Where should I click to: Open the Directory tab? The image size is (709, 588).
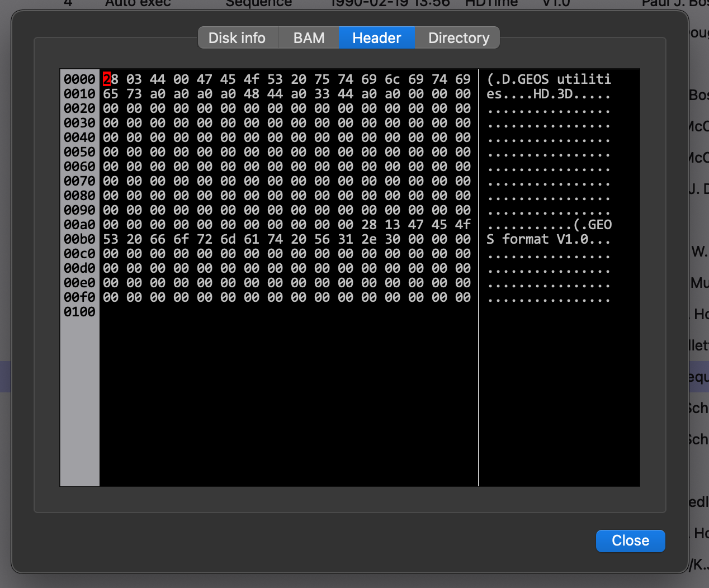(458, 38)
